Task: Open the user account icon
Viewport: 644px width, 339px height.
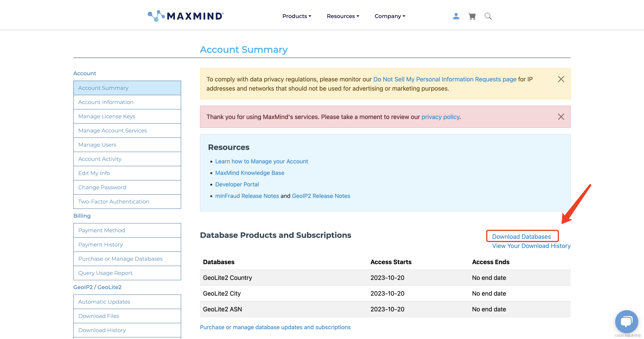Action: click(456, 16)
